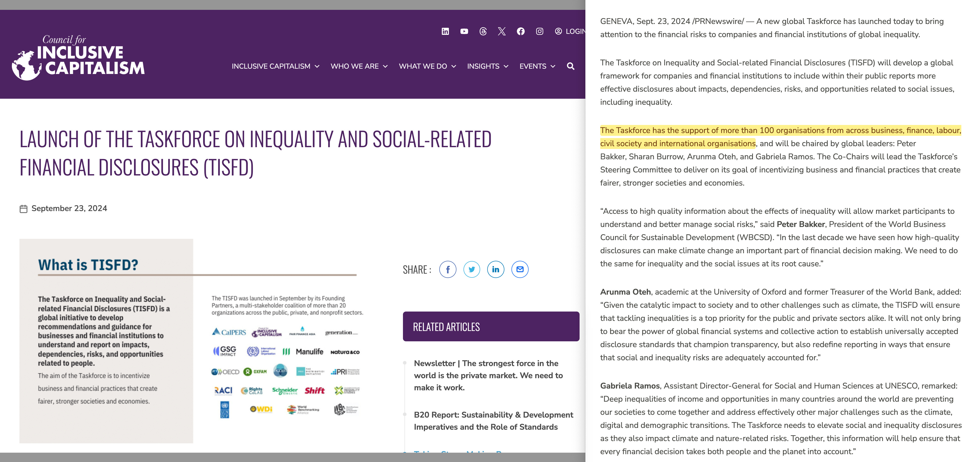Click the OECD logo in infographic
The width and height of the screenshot is (980, 462).
[225, 372]
